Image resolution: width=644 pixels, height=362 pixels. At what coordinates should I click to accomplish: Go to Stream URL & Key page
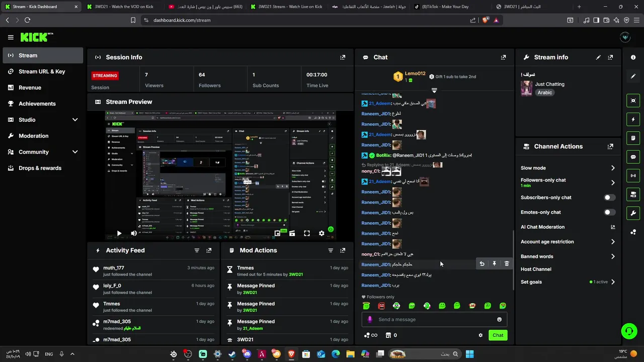coord(43,71)
